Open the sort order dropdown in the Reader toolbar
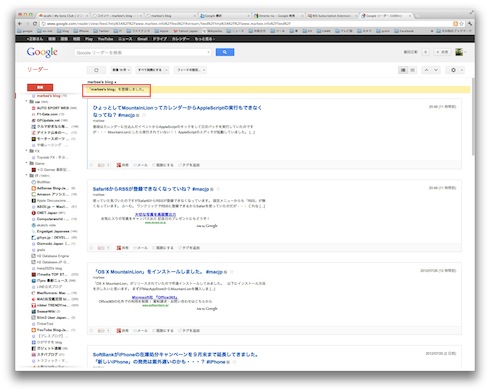This screenshot has height=392, width=490. pyautogui.click(x=121, y=70)
